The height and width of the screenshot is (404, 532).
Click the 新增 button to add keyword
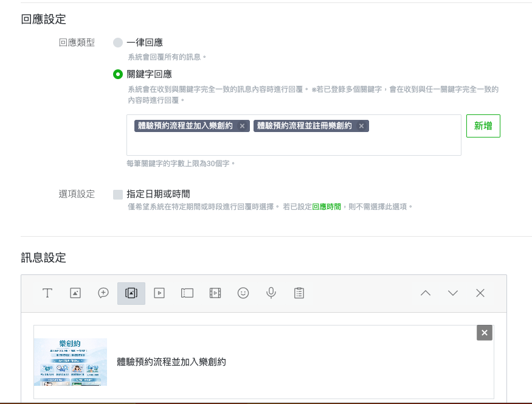pos(483,126)
